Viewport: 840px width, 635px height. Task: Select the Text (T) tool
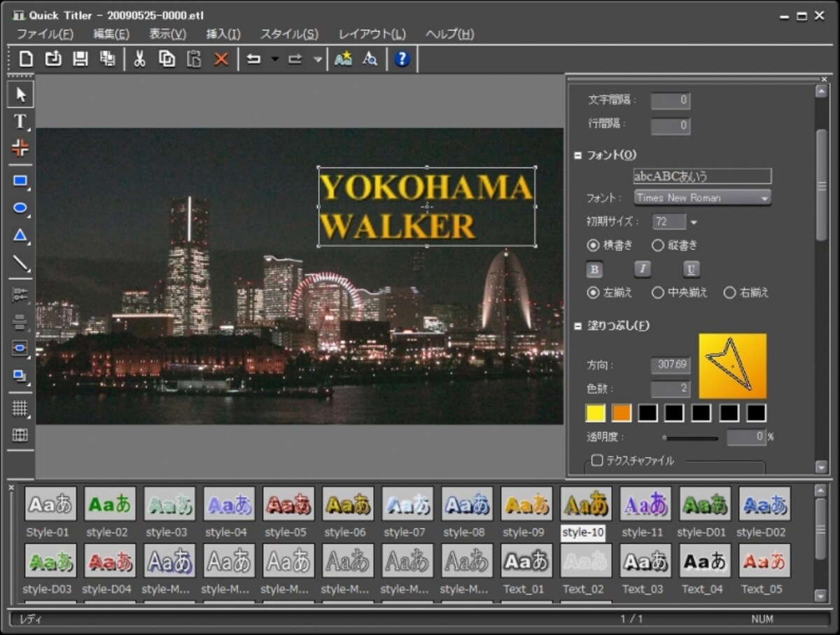click(x=20, y=122)
